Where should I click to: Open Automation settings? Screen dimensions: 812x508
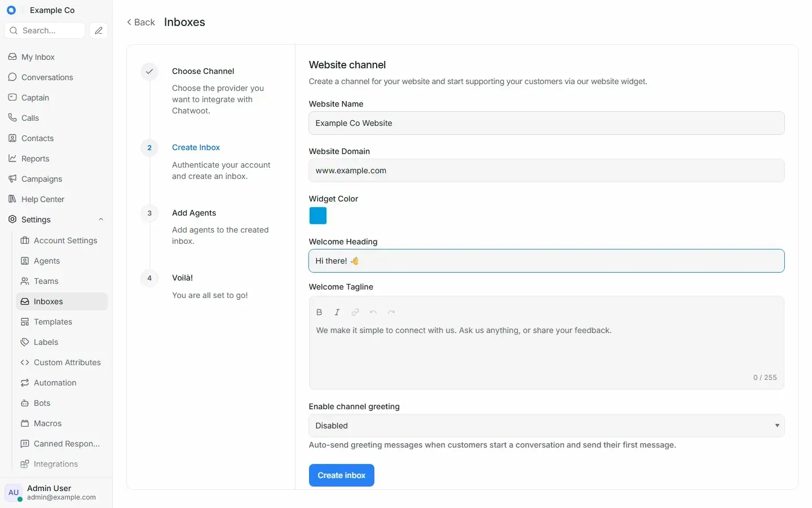coord(62,383)
